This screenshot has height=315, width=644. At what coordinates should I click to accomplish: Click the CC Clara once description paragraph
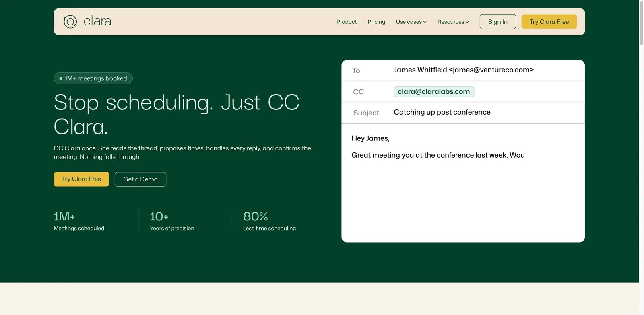click(182, 152)
